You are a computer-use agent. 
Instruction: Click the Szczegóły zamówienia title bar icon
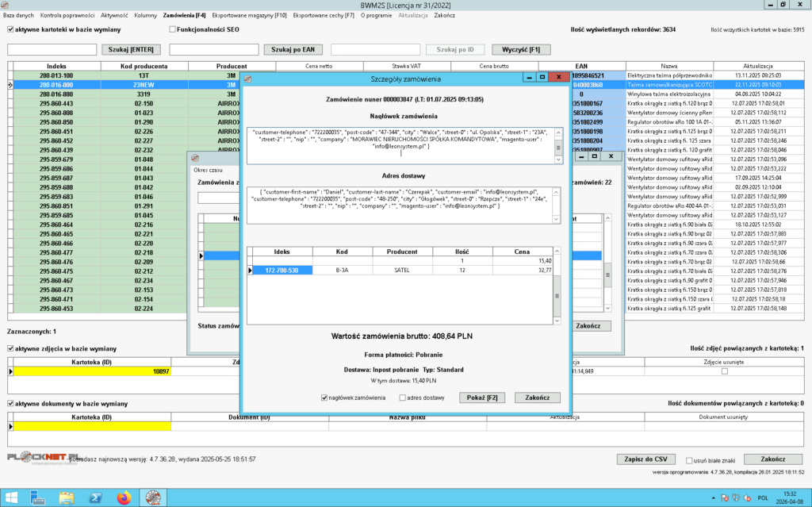coord(248,79)
